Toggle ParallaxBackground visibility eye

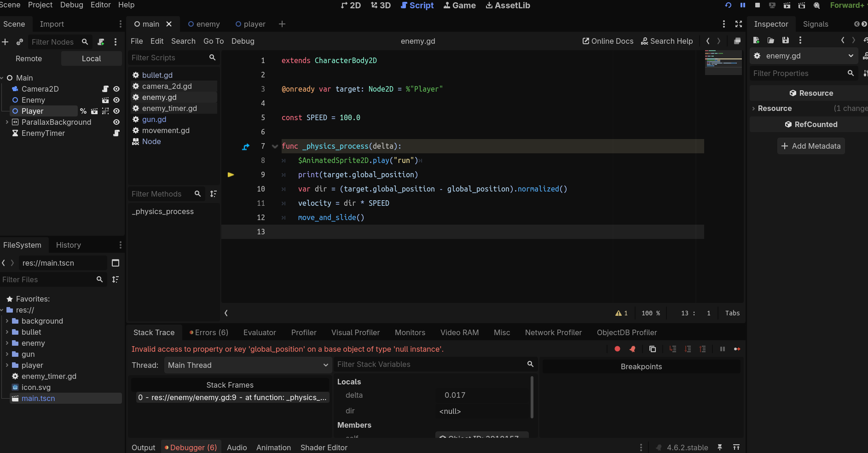click(116, 122)
